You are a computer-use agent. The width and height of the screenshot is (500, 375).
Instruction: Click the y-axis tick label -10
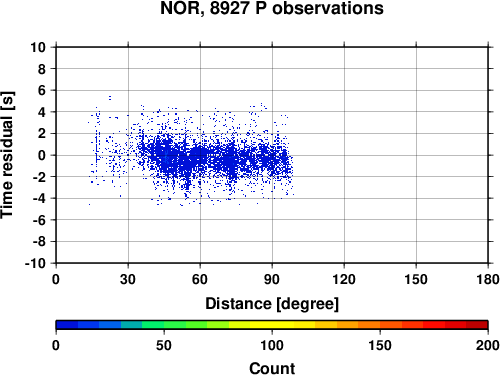point(35,263)
